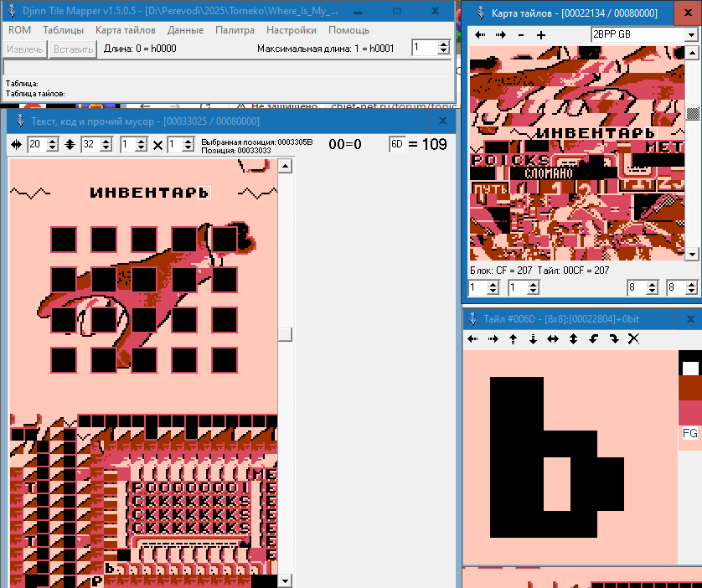Click left arrow in Карта тайлов toolbar

point(480,35)
